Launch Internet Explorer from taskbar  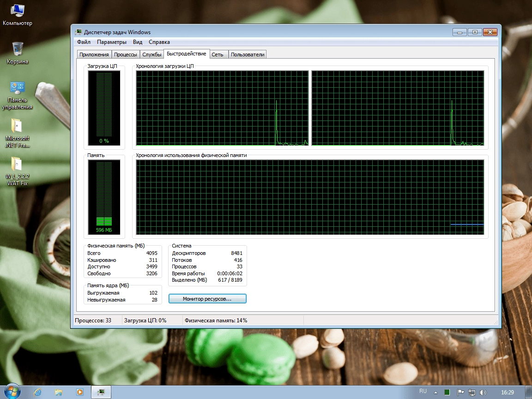coord(37,392)
